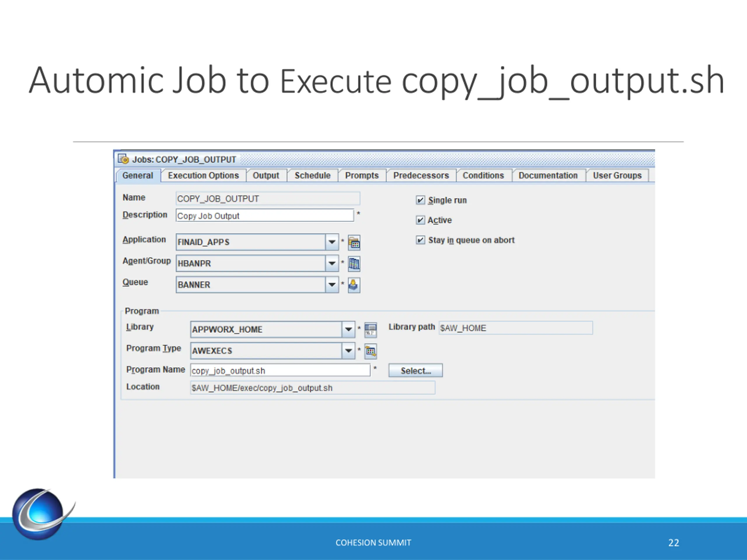Click the Program Type label
Image resolution: width=747 pixels, height=560 pixels.
(154, 348)
